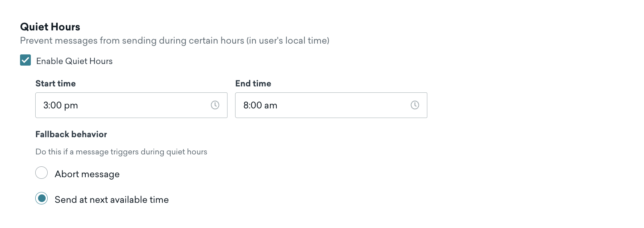644x228 pixels.
Task: Select the Abort message radio button
Action: point(42,173)
